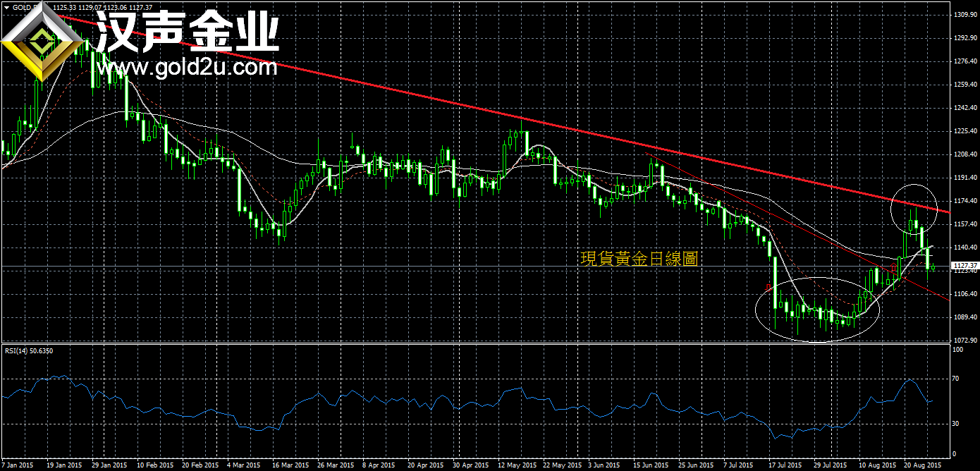Click the RSI scale level 70

click(955, 379)
